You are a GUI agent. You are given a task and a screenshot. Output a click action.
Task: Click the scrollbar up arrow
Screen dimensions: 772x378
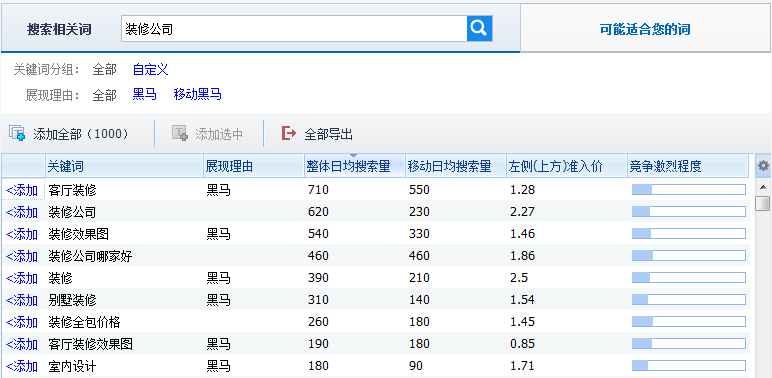[763, 188]
